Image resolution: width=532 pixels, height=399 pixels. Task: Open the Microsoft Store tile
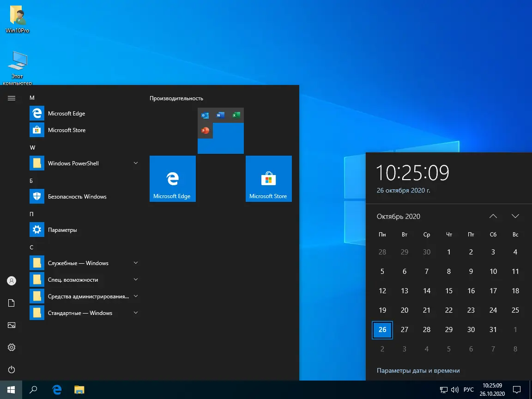tap(268, 179)
